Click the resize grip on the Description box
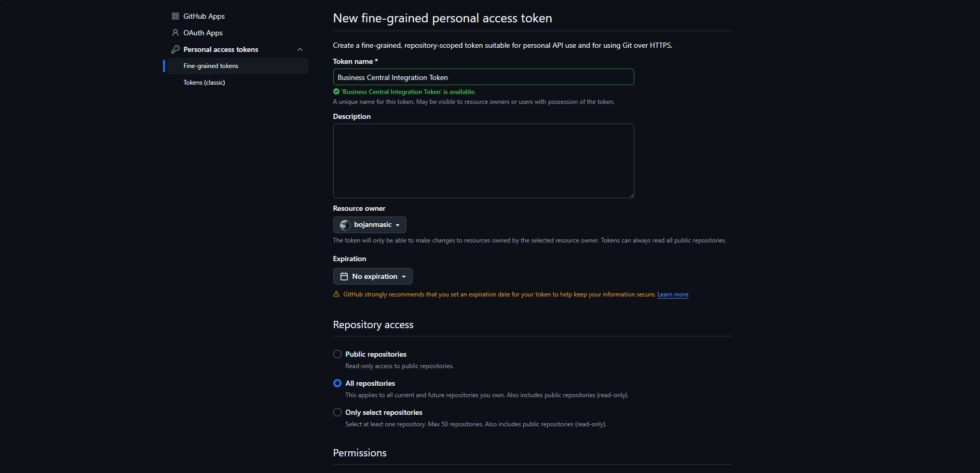The height and width of the screenshot is (473, 980). click(x=631, y=195)
